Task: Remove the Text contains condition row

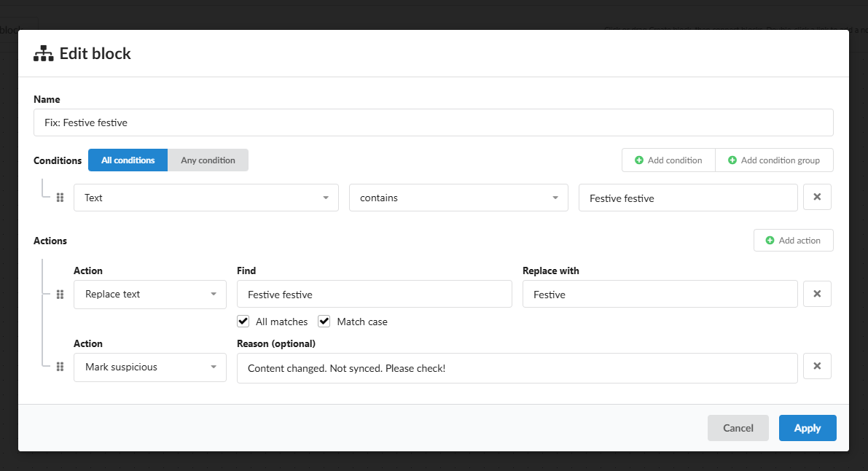Action: (817, 198)
